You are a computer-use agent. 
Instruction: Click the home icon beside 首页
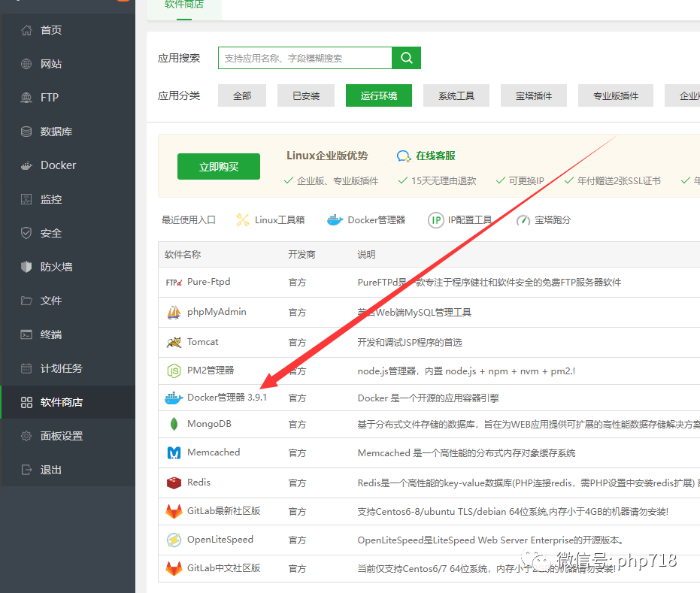(x=26, y=30)
